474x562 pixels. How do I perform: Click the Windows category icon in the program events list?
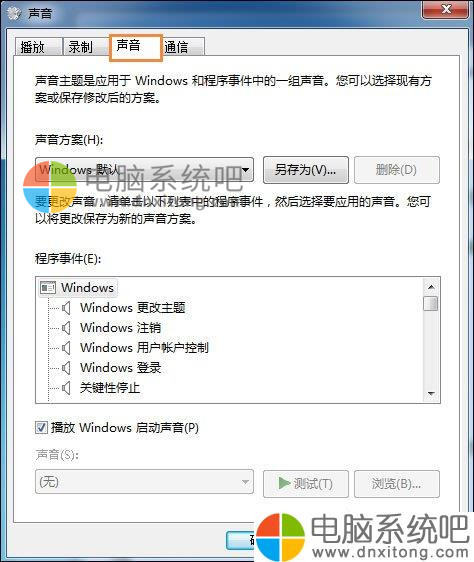coord(48,288)
